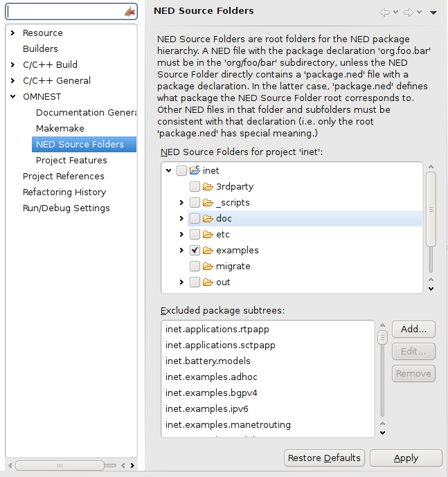Click the excluded list scroll-down arrow
448x477 pixels.
tap(382, 433)
